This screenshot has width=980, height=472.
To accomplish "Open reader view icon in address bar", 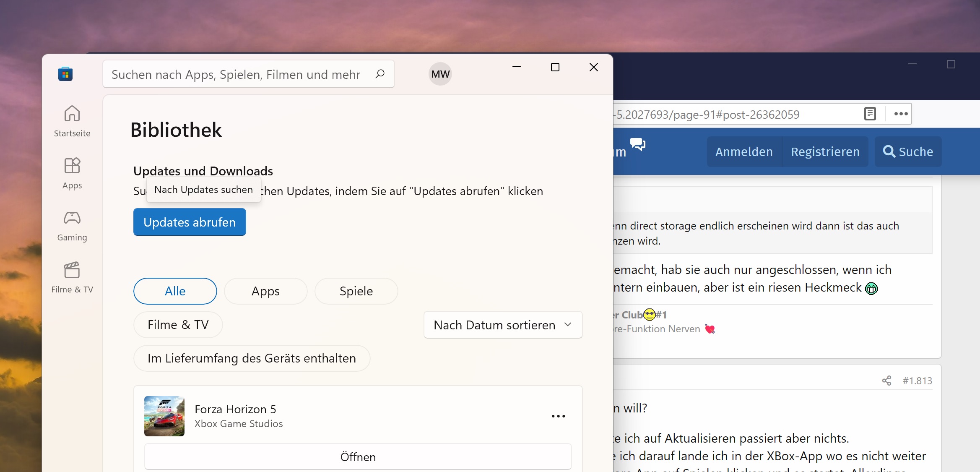I will [x=870, y=114].
